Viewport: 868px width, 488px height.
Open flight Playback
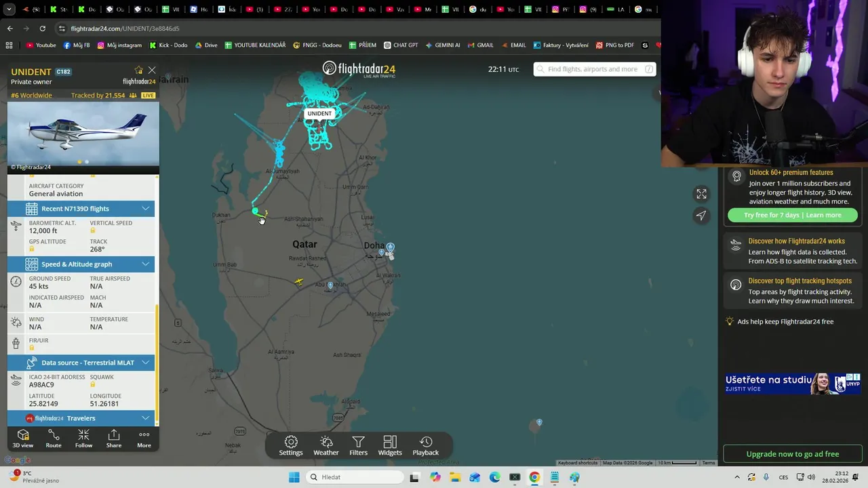pos(426,446)
